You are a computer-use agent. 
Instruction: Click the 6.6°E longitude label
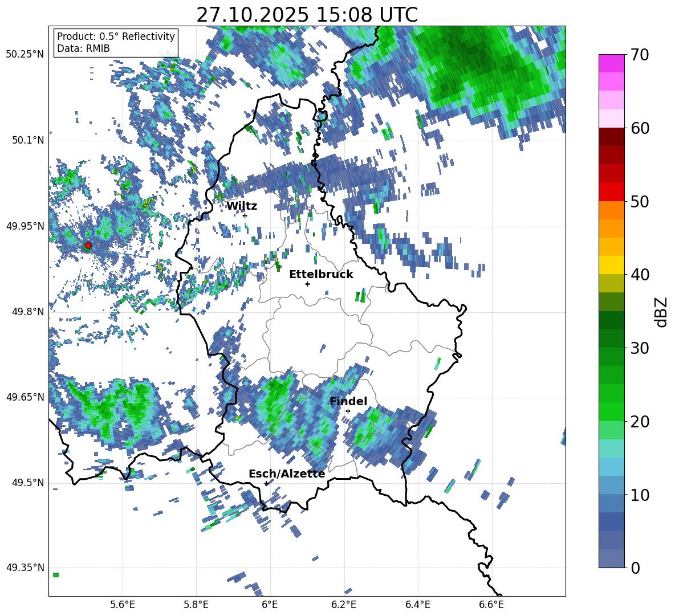[x=491, y=605]
